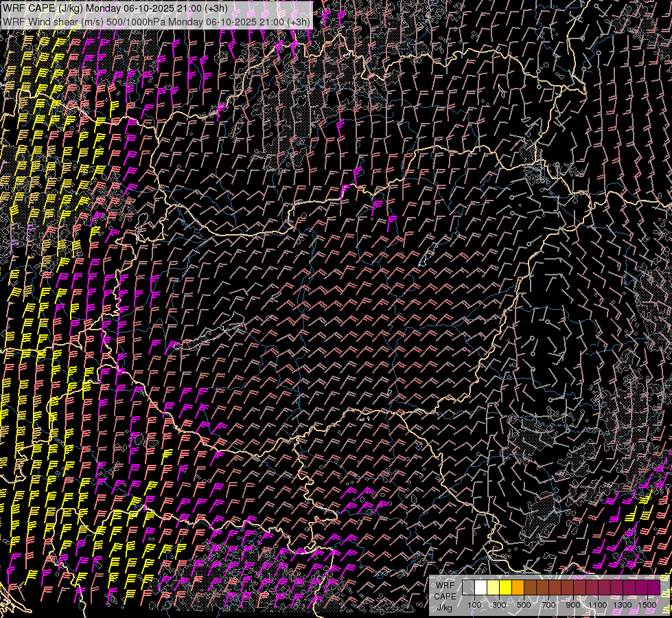Pick the orange CAPE legend swatch
672x618 pixels.
(518, 588)
